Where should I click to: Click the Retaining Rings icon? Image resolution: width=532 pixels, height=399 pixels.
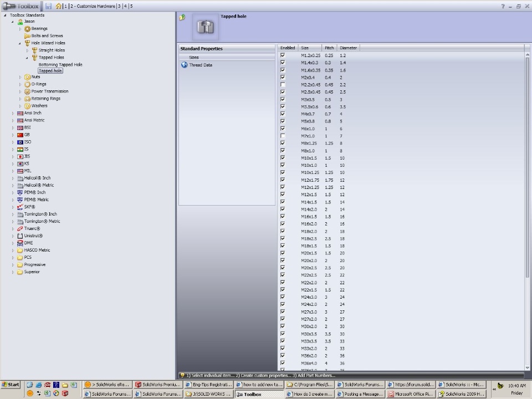(28, 99)
